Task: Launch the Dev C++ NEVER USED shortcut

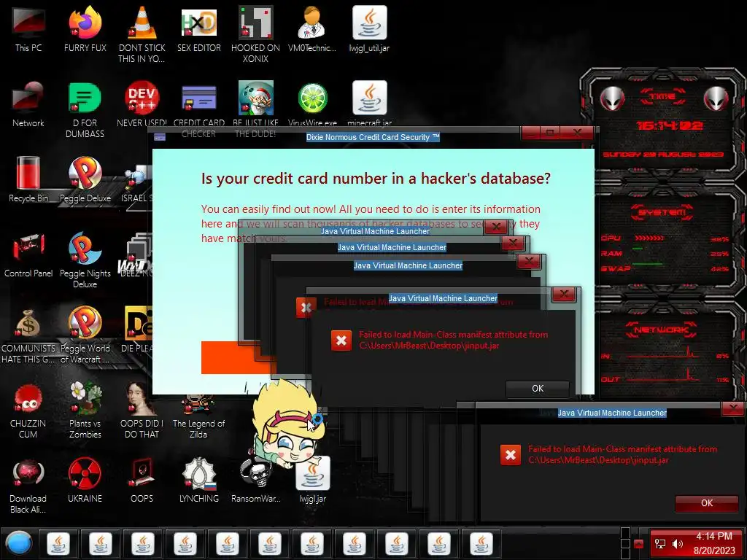Action: pos(142,104)
